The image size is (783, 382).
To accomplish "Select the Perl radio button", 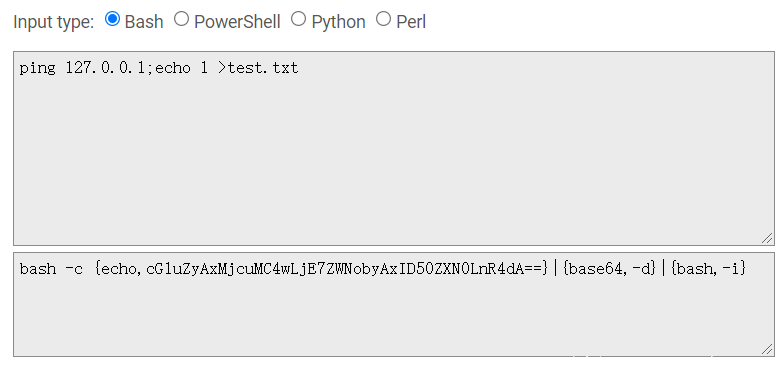I will (x=383, y=19).
